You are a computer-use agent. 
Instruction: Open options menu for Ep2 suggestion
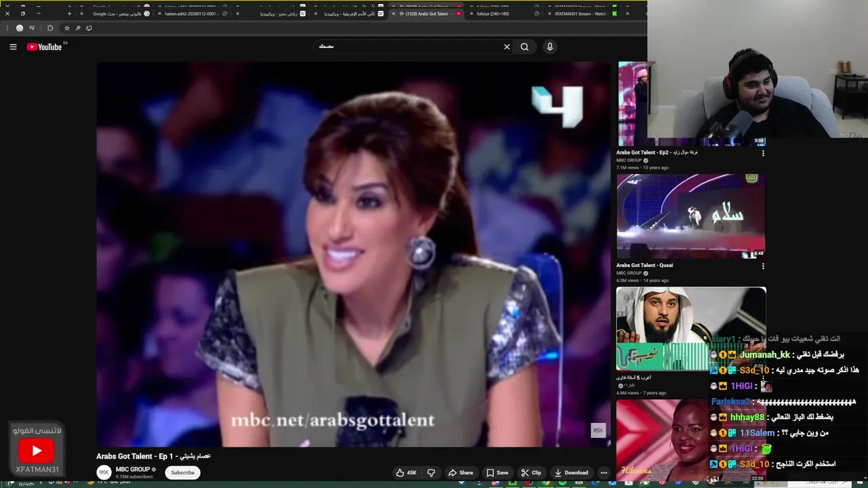[763, 154]
